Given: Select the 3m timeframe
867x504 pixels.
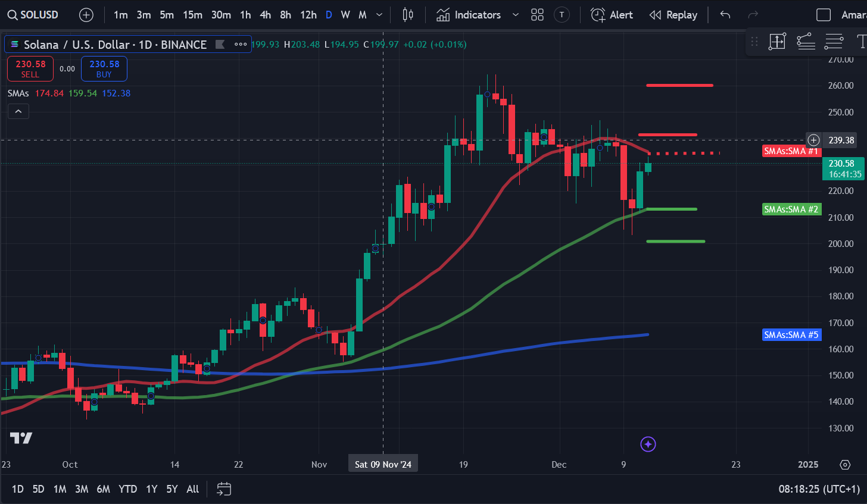Looking at the screenshot, I should tap(144, 15).
